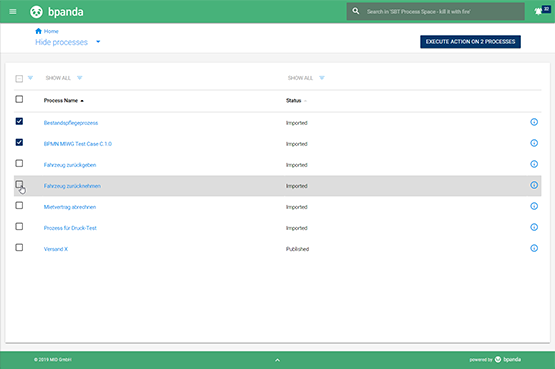The height and width of the screenshot is (369, 555).
Task: Open action icon for BPMN MIWG Test Case row
Action: [534, 143]
